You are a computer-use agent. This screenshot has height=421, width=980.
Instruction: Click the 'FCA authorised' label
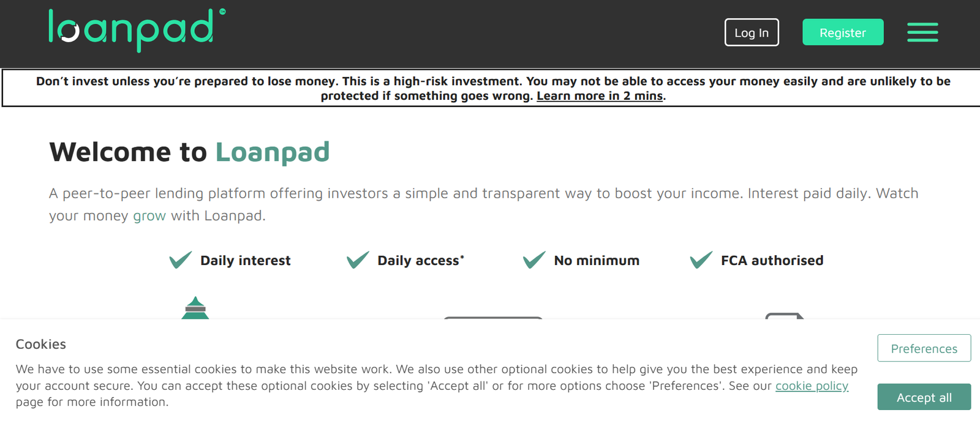[x=772, y=261]
